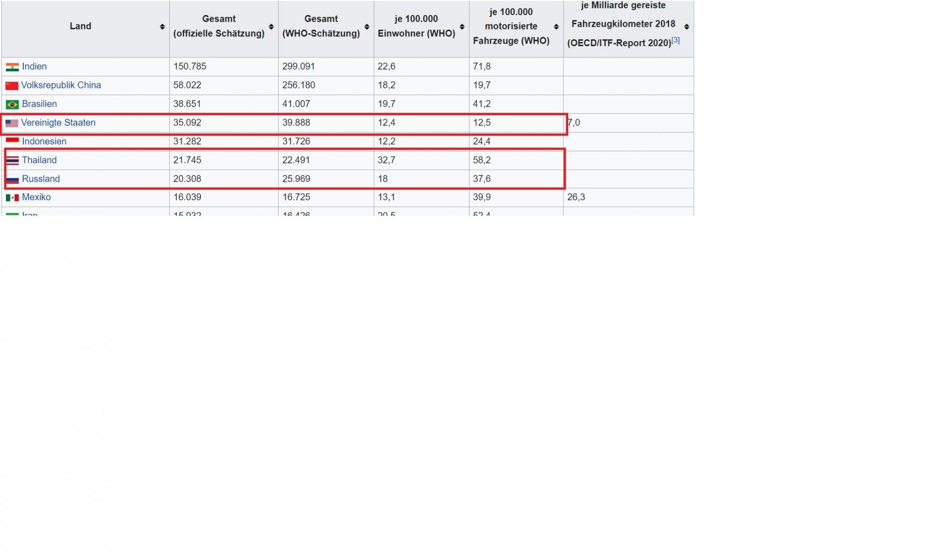Screen dimensions: 937x560
Task: Sort by Gesamt offizielle Schätzung arrows
Action: [271, 27]
